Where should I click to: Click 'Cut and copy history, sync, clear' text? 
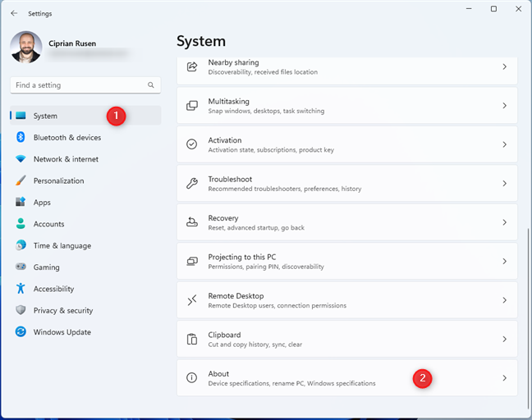click(x=255, y=345)
